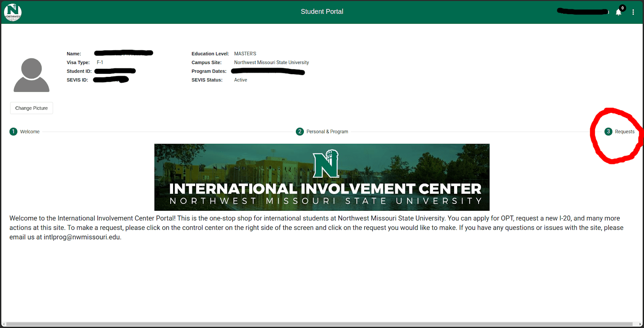
Task: Click the Northwest university logo in header
Action: [x=12, y=12]
